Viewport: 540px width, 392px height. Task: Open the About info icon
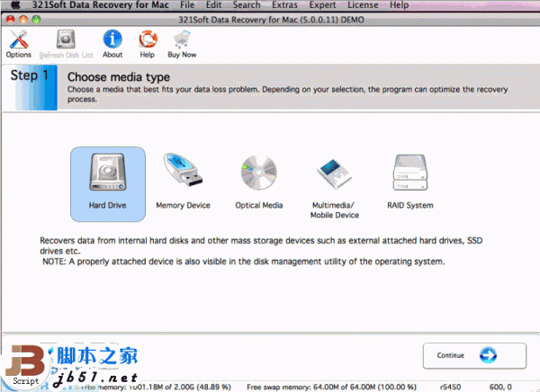pos(112,44)
